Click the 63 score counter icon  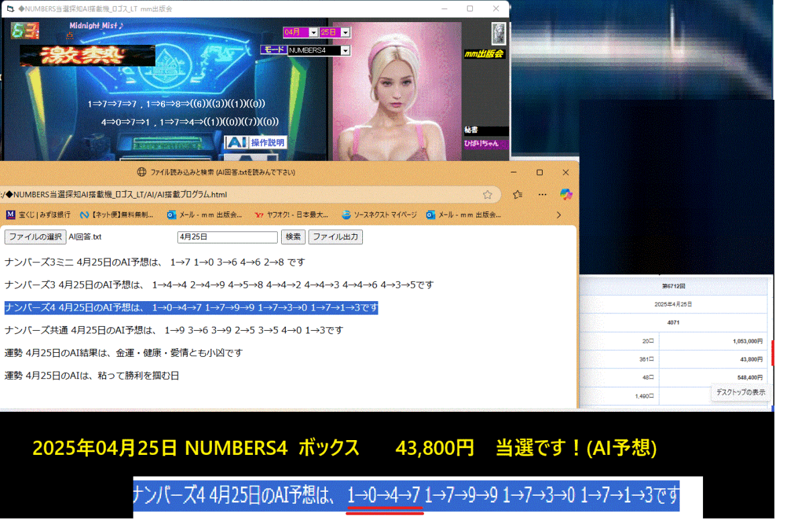(x=25, y=31)
